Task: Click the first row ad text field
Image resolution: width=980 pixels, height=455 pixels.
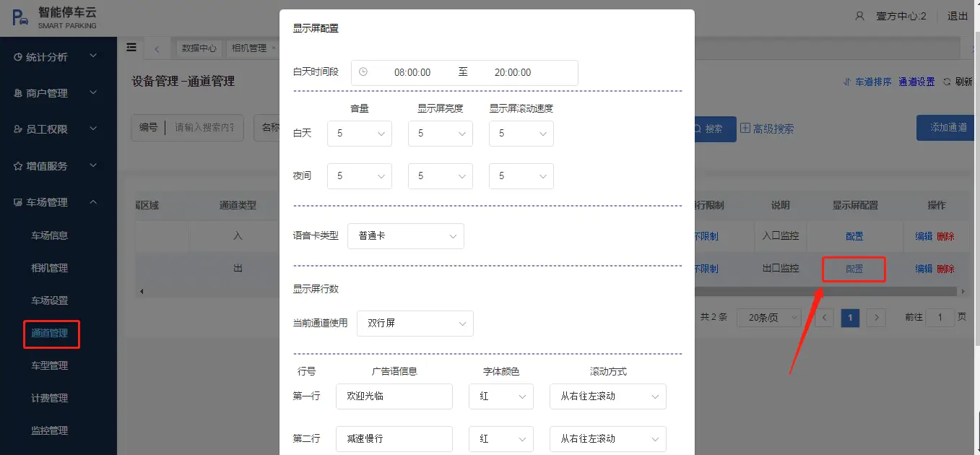Action: point(394,396)
